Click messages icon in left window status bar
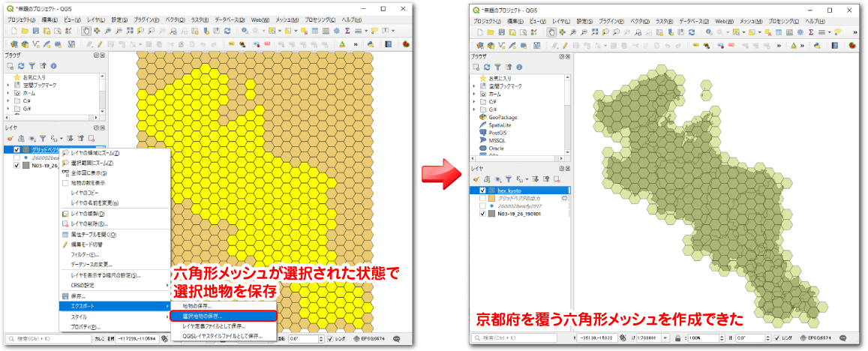The image size is (868, 351). [x=397, y=339]
